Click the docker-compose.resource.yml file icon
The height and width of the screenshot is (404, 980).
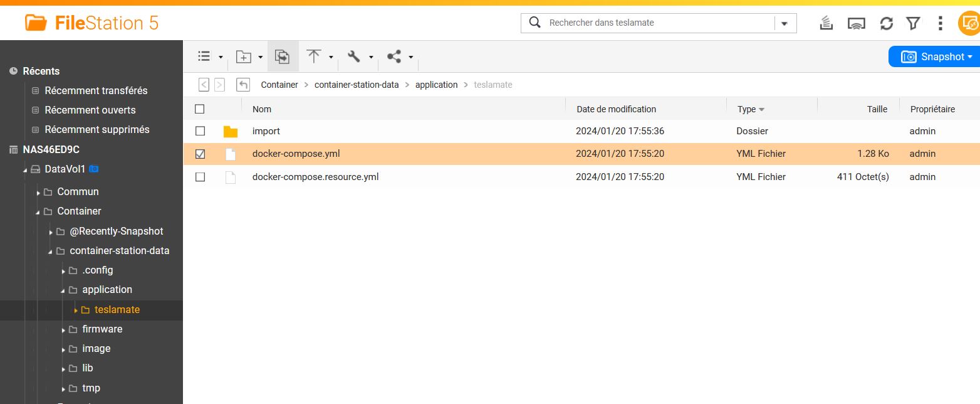point(231,177)
